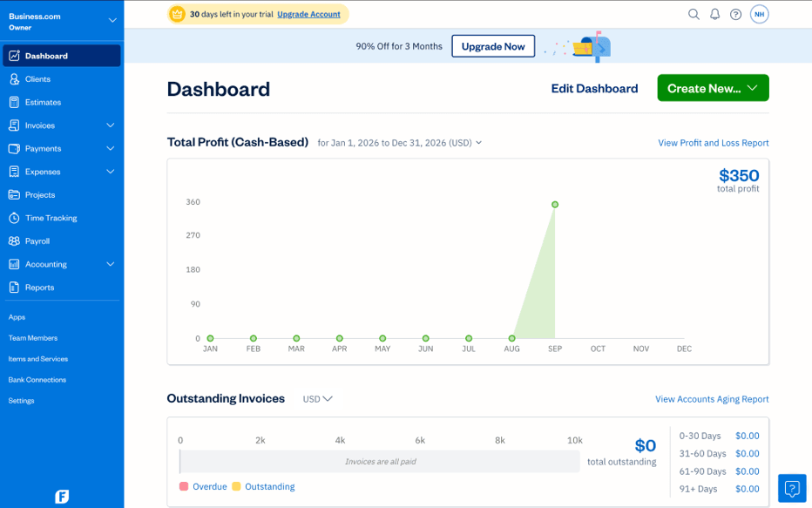Viewport: 812px width, 508px height.
Task: Click the outstanding invoices progress bar
Action: pyautogui.click(x=380, y=462)
